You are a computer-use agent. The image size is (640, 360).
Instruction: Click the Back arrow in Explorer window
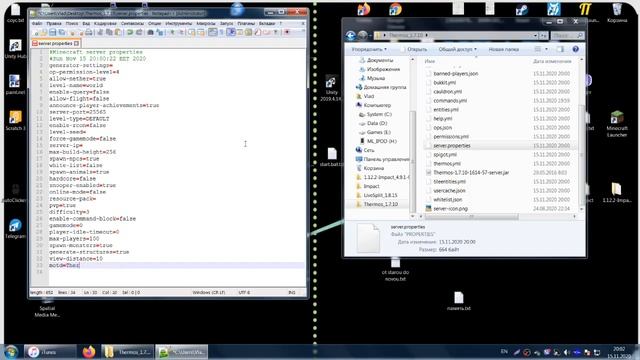click(351, 36)
